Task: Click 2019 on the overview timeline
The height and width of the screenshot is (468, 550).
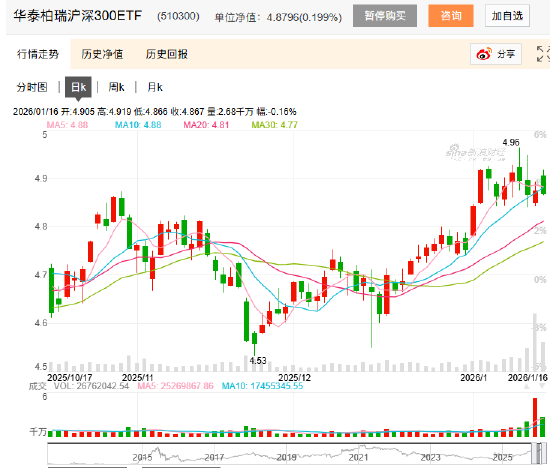Action: tap(286, 457)
